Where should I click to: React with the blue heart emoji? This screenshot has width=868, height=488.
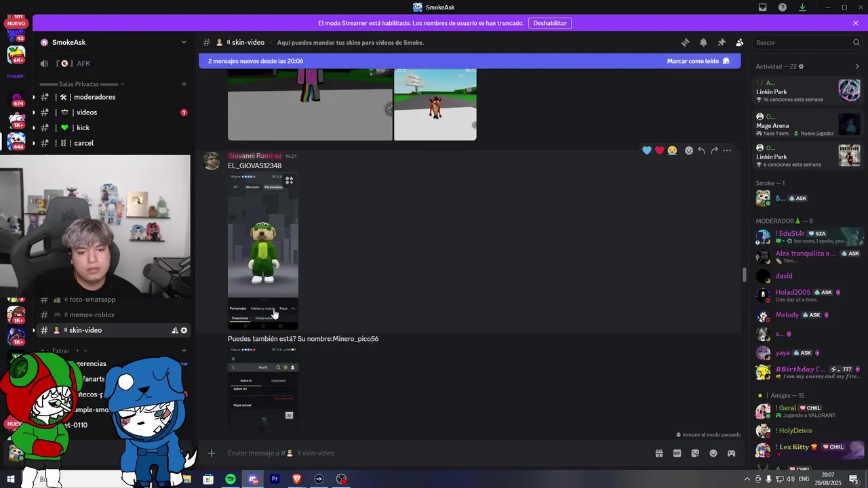[x=647, y=150]
